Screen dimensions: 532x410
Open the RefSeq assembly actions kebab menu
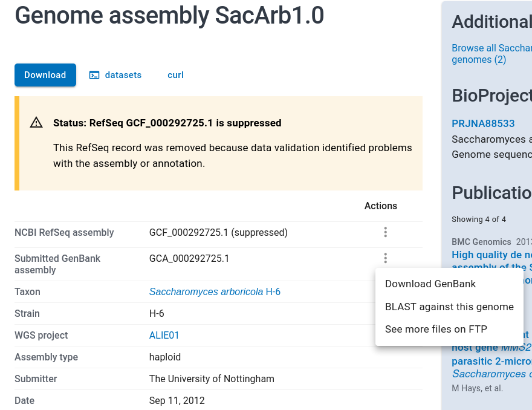(x=385, y=232)
